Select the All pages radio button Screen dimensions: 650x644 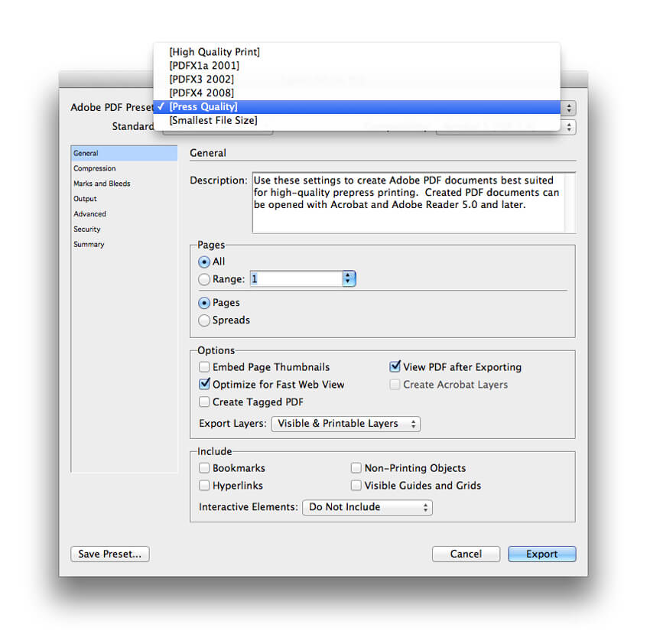point(204,262)
